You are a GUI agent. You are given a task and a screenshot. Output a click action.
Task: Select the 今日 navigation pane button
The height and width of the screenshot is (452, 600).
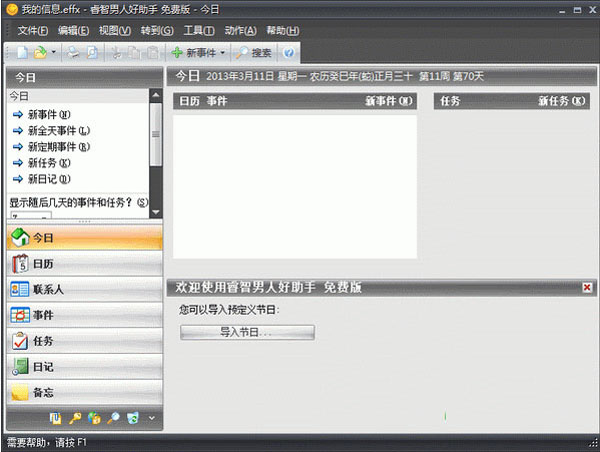pyautogui.click(x=85, y=238)
